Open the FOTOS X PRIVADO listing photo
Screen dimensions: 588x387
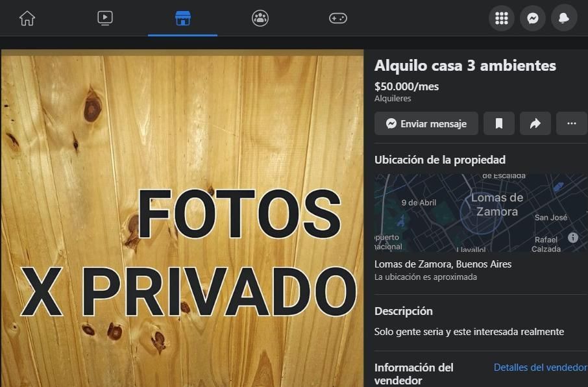tap(182, 218)
